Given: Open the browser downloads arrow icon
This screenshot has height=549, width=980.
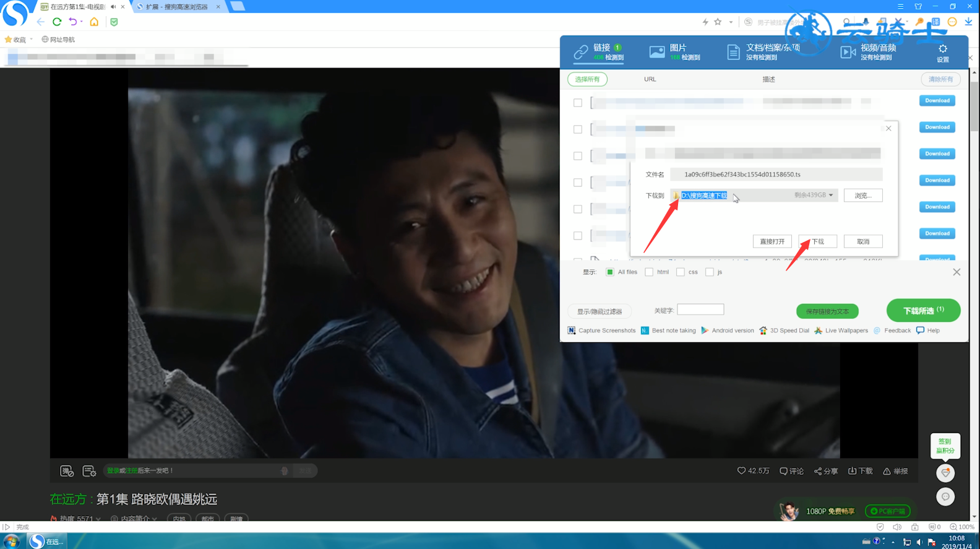Looking at the screenshot, I should 968,22.
